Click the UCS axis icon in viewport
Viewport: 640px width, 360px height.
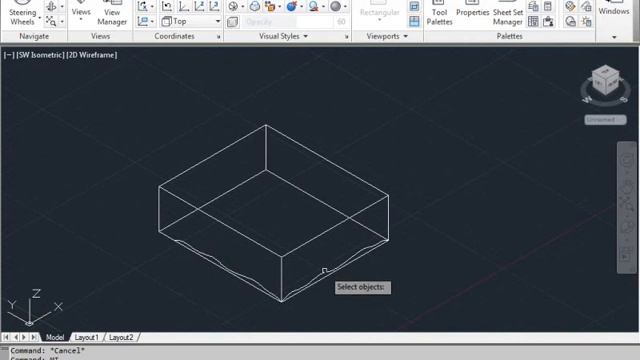pyautogui.click(x=34, y=307)
